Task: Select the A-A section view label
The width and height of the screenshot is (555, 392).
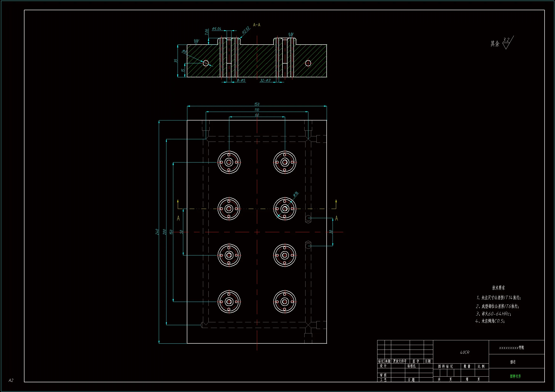Action: [x=256, y=25]
